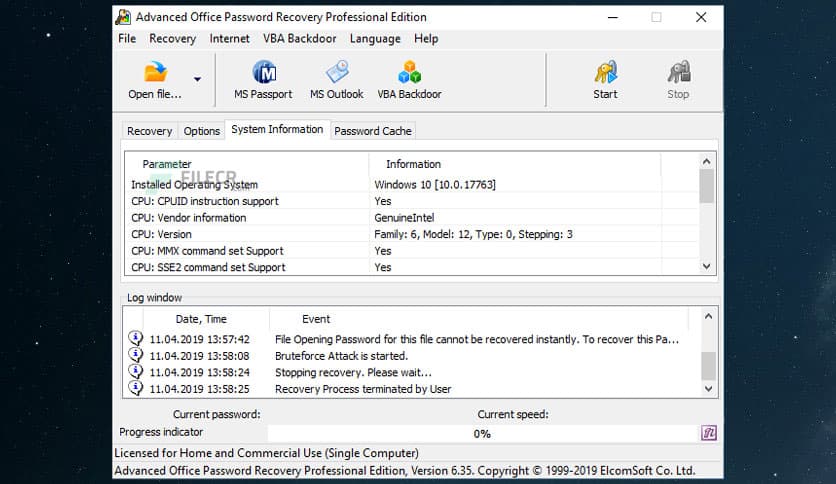The height and width of the screenshot is (484, 836).
Task: Click the application icon in the title bar
Action: [123, 17]
